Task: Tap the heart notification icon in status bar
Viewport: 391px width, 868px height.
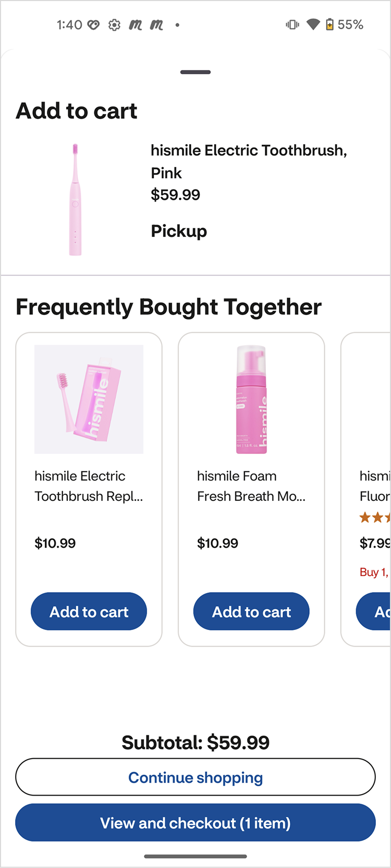Action: (x=93, y=24)
